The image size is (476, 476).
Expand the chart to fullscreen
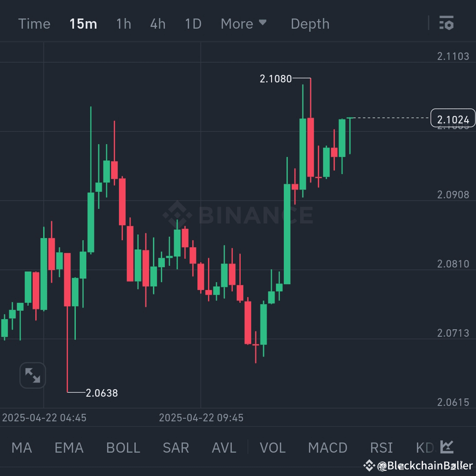[33, 375]
